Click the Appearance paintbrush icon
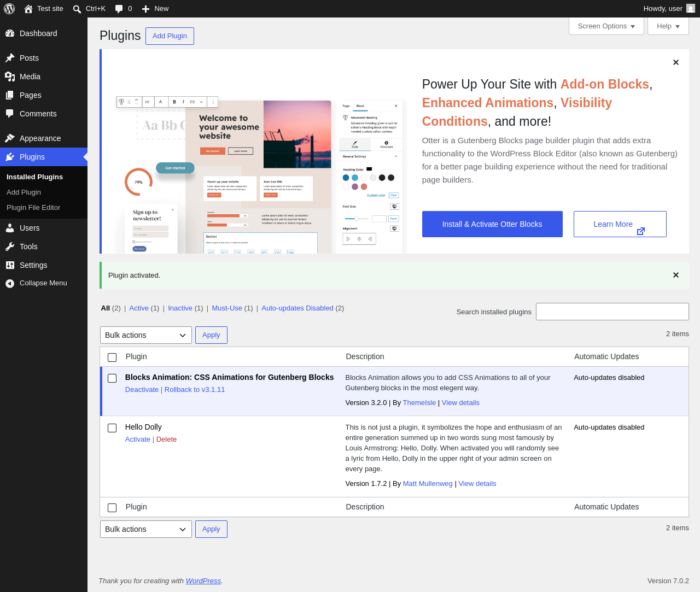The image size is (700, 592). (10, 138)
